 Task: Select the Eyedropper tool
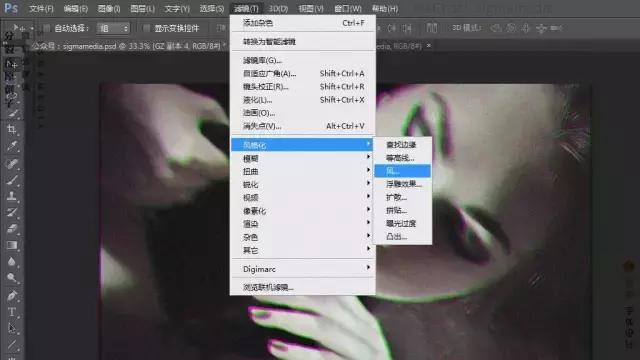pyautogui.click(x=12, y=146)
